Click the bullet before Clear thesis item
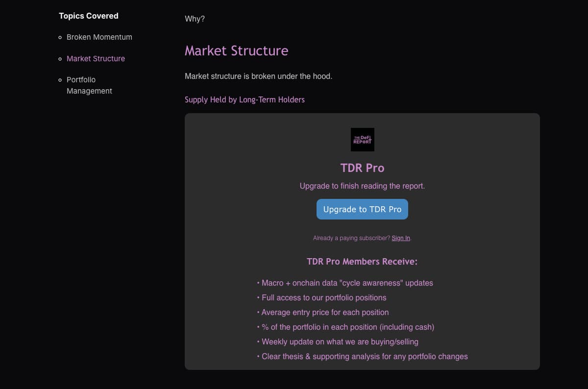The height and width of the screenshot is (389, 588). pyautogui.click(x=258, y=356)
